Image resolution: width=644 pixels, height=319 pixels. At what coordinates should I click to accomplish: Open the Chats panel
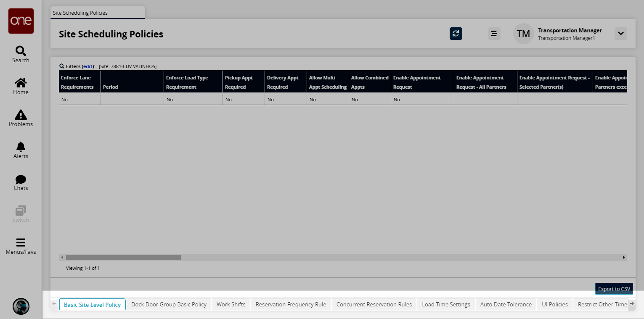[x=21, y=182]
